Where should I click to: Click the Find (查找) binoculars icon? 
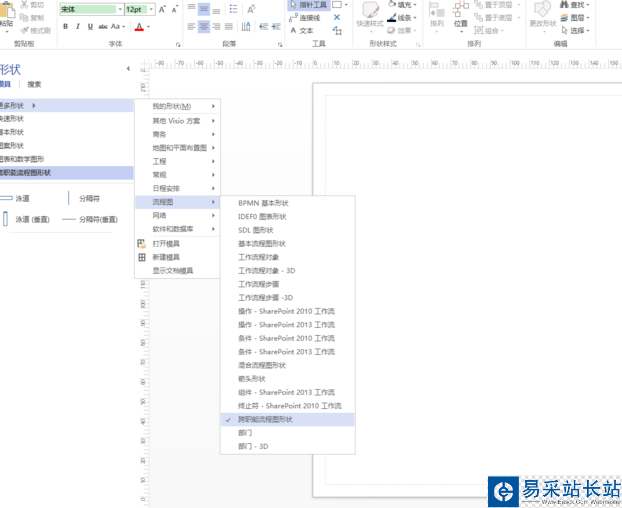click(564, 5)
